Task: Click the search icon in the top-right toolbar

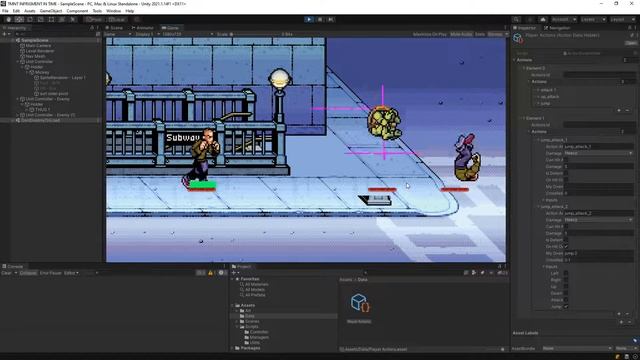Action: (516, 19)
